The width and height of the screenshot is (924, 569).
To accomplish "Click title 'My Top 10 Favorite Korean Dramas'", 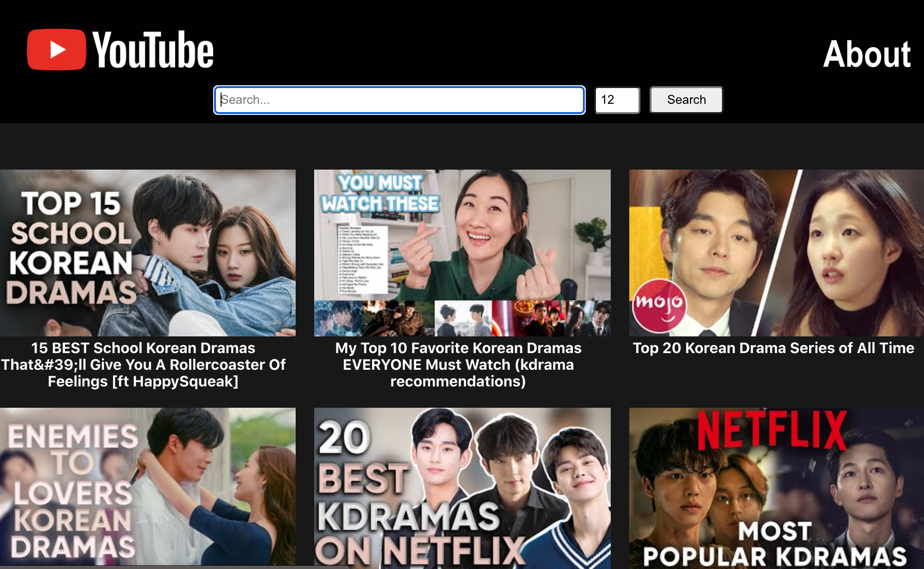I will click(x=458, y=365).
